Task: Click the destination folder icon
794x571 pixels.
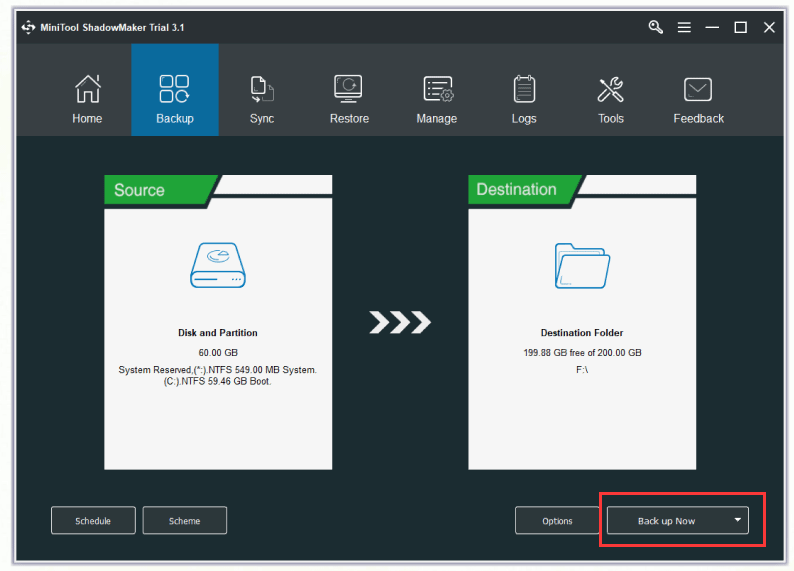Action: (582, 266)
